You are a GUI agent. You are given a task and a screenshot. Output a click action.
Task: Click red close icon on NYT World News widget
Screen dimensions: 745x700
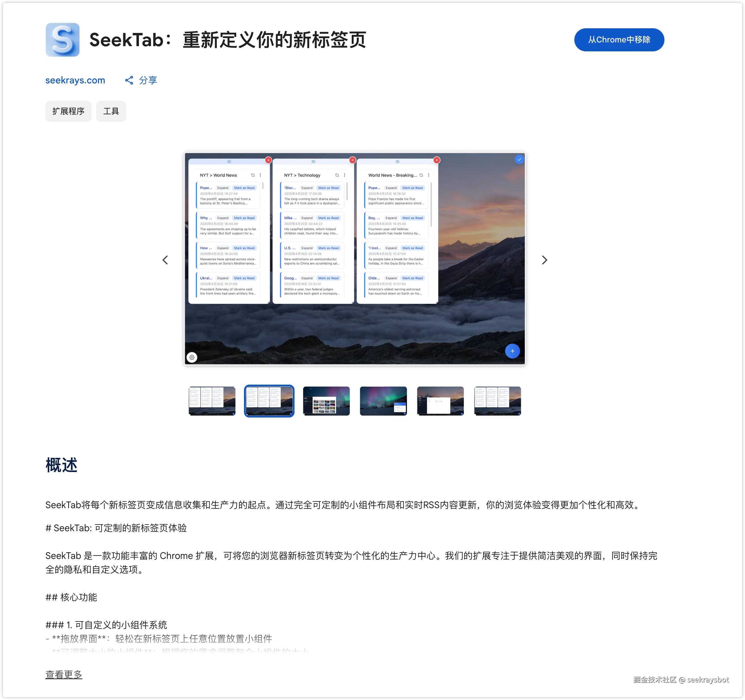pos(268,160)
